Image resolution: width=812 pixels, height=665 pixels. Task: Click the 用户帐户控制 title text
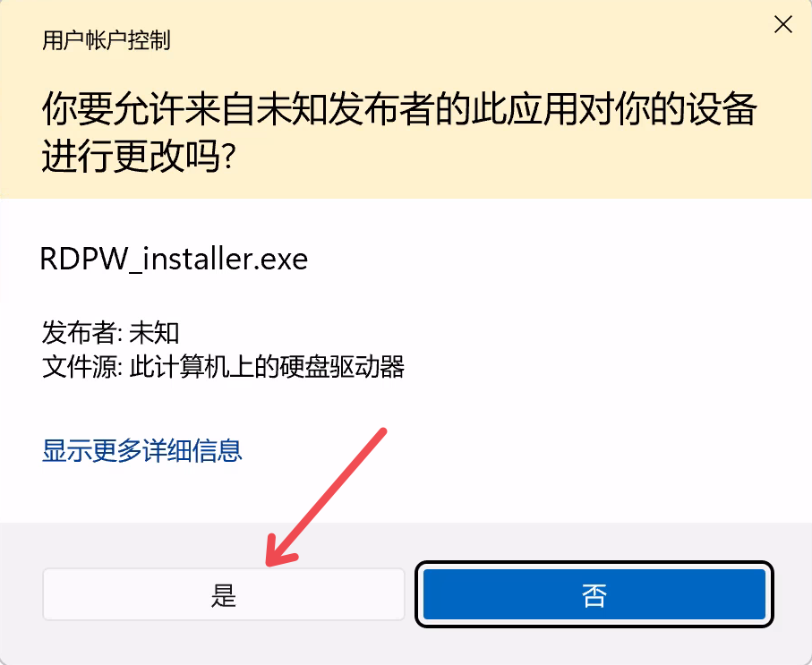click(x=107, y=40)
